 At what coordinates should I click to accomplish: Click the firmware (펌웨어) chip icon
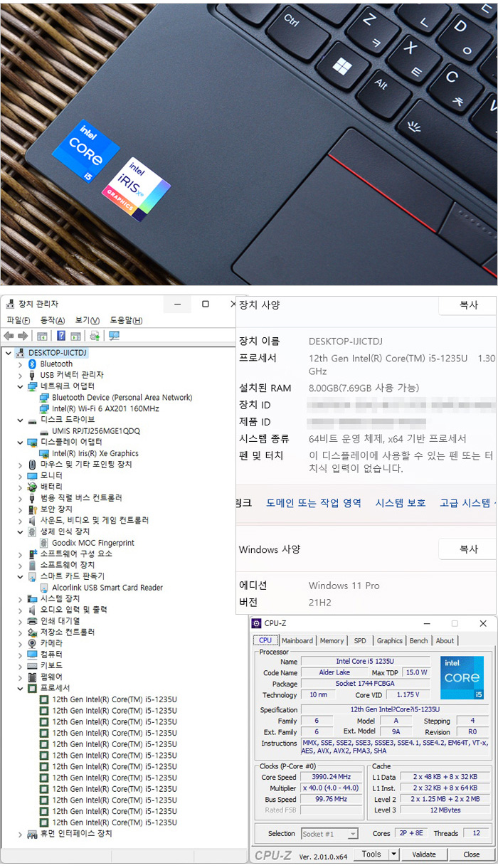point(32,677)
